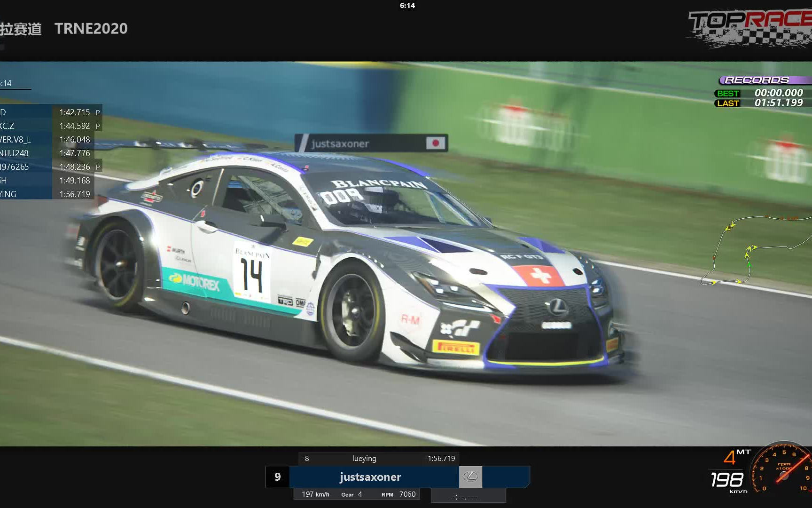Click the P marker beside 1:48.236
Screen dimensions: 812x508
[98, 167]
